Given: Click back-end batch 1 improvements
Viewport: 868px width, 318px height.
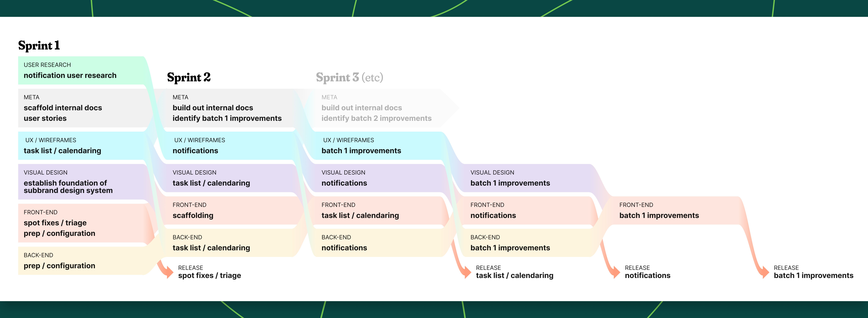Looking at the screenshot, I should click(510, 248).
